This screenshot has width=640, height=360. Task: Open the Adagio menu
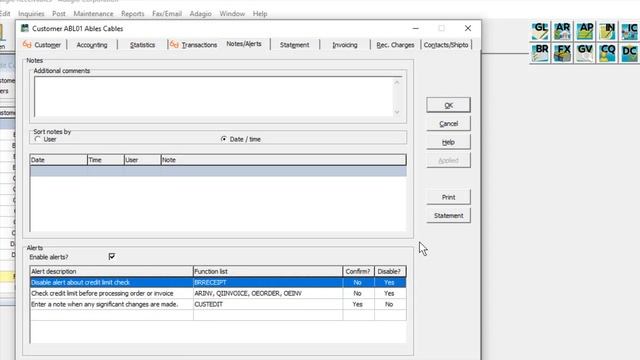click(x=200, y=13)
